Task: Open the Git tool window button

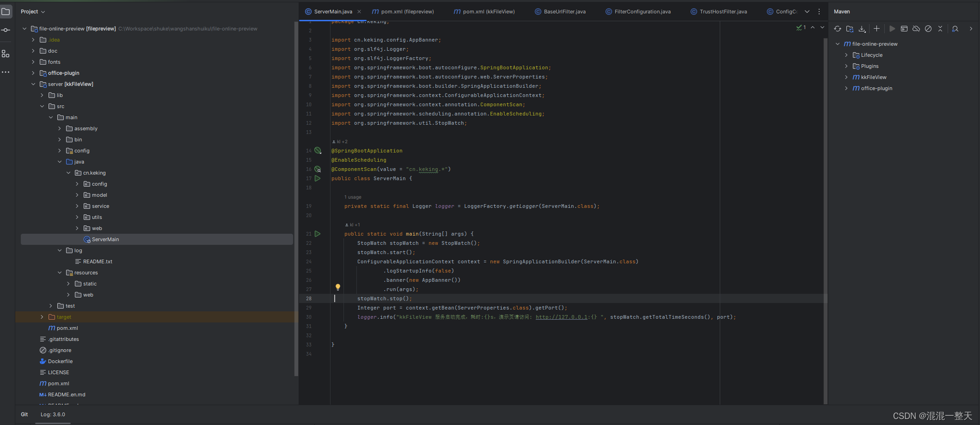Action: [x=24, y=414]
